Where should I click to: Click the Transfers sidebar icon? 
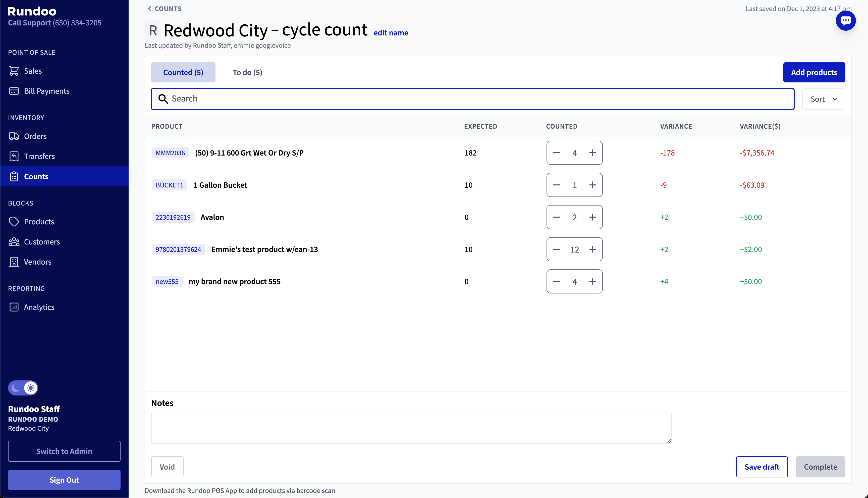(x=14, y=156)
